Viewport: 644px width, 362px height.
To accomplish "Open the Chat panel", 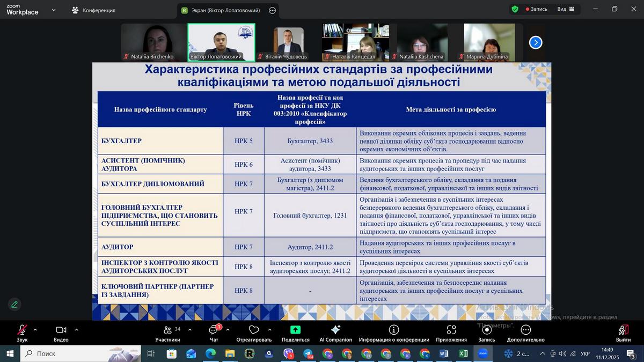I will (214, 333).
